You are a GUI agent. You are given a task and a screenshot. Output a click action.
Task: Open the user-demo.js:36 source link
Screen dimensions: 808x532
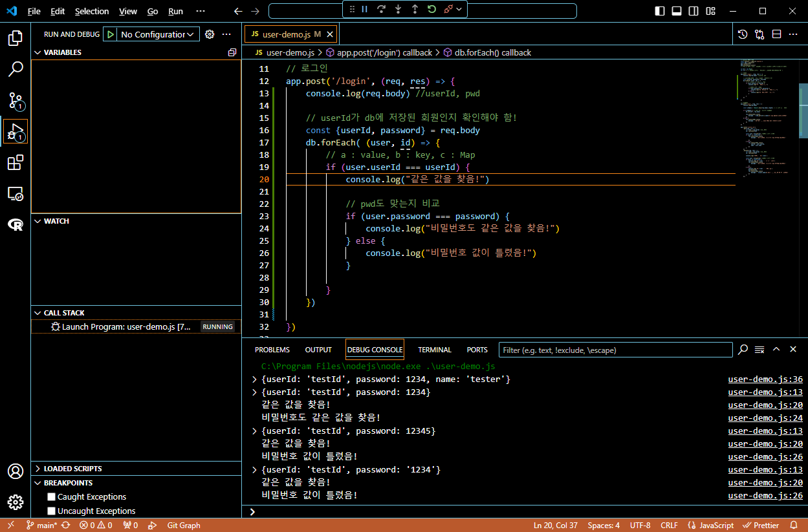(x=765, y=379)
